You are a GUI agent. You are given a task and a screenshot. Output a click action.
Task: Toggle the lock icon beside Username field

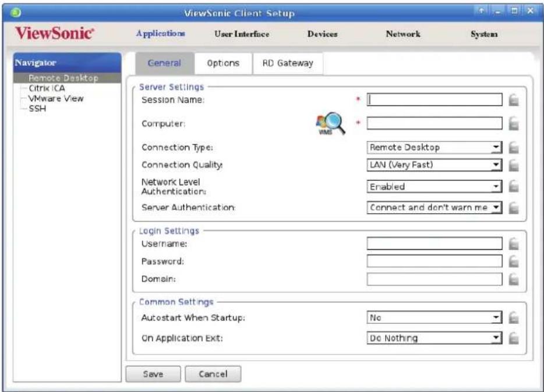coord(514,244)
